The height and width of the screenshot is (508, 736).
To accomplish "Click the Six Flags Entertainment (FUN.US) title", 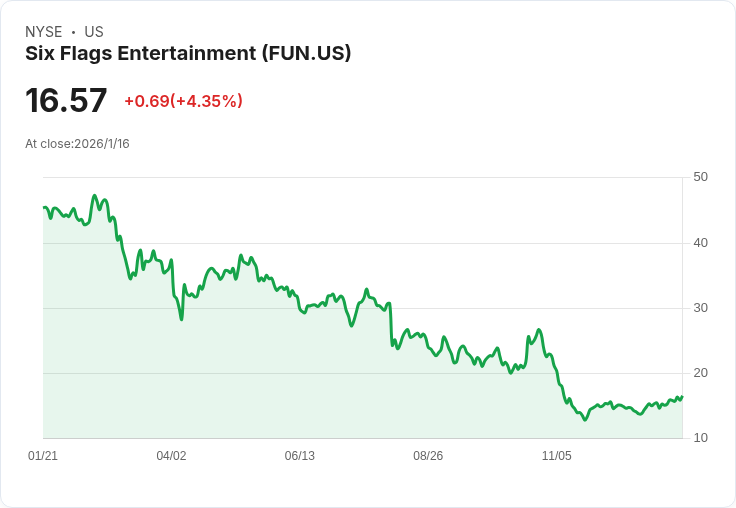I will [188, 53].
